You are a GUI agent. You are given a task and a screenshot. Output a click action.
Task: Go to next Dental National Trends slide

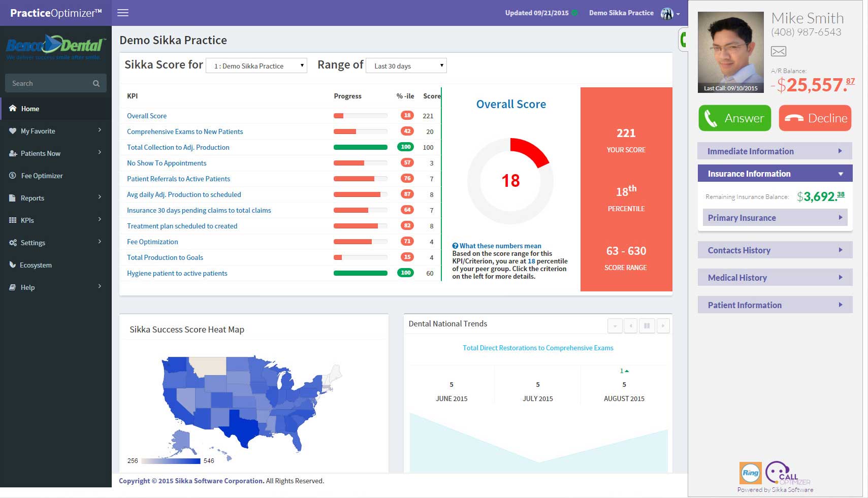coord(663,326)
